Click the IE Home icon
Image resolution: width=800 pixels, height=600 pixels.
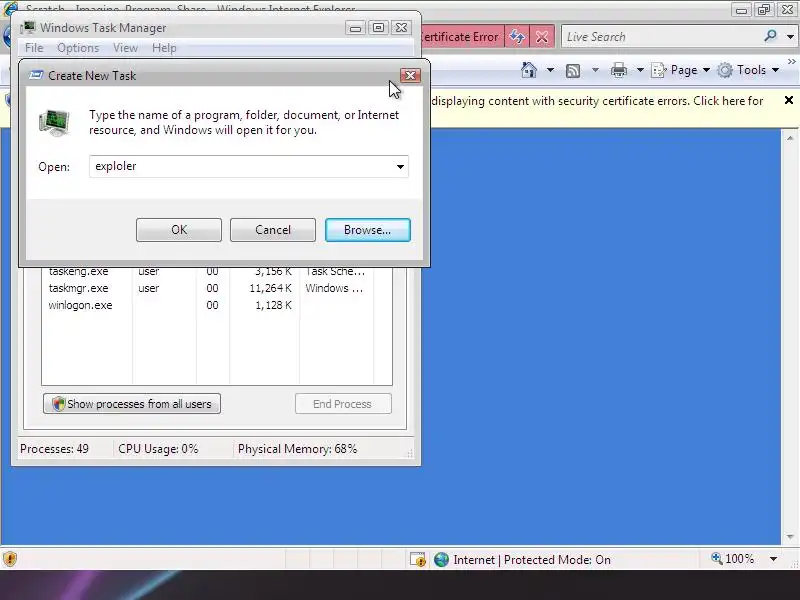pyautogui.click(x=529, y=70)
